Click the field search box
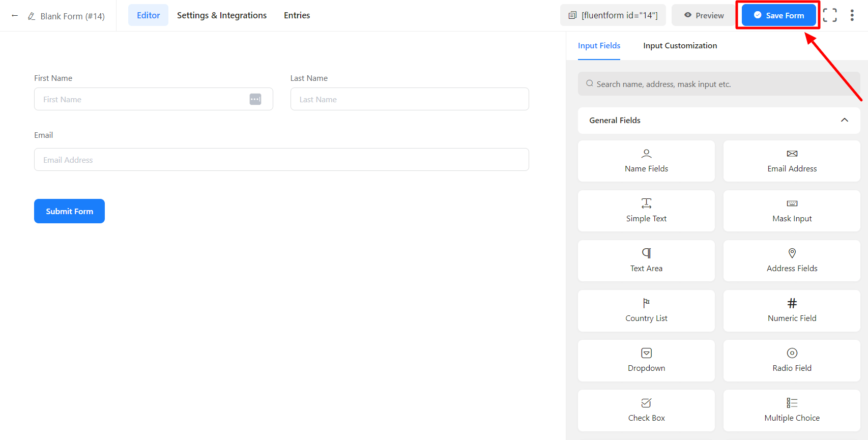The height and width of the screenshot is (440, 868). [718, 84]
